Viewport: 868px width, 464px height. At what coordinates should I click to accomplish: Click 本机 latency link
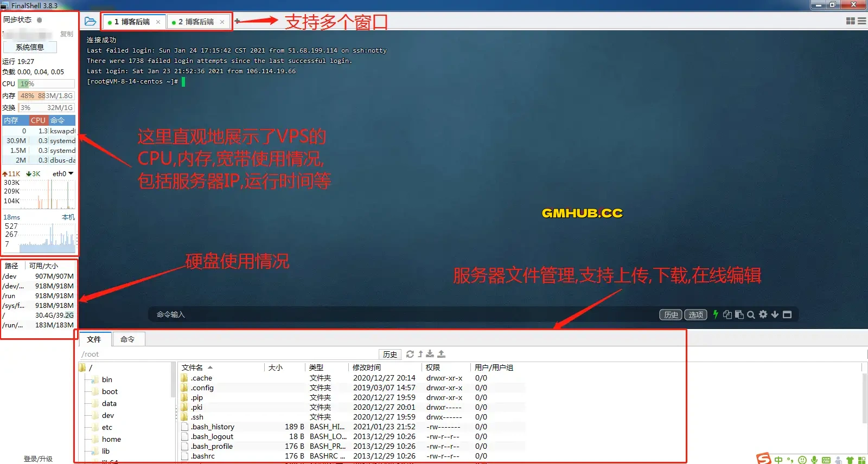(68, 217)
